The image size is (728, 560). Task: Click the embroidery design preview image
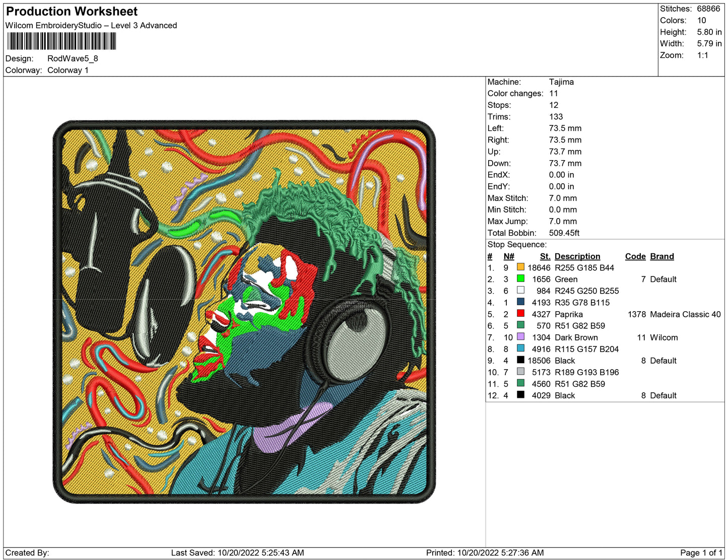click(x=244, y=312)
